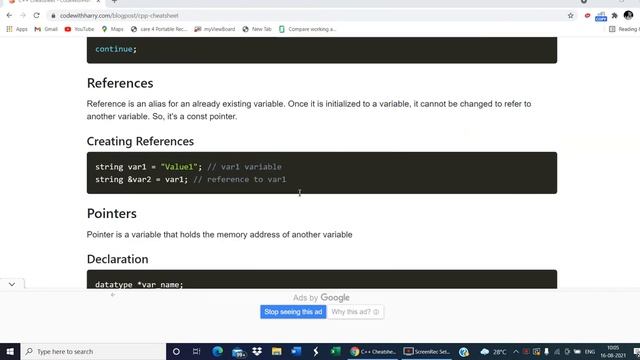Open Microsoft Excel from the taskbar
The width and height of the screenshot is (640, 360).
point(336,351)
